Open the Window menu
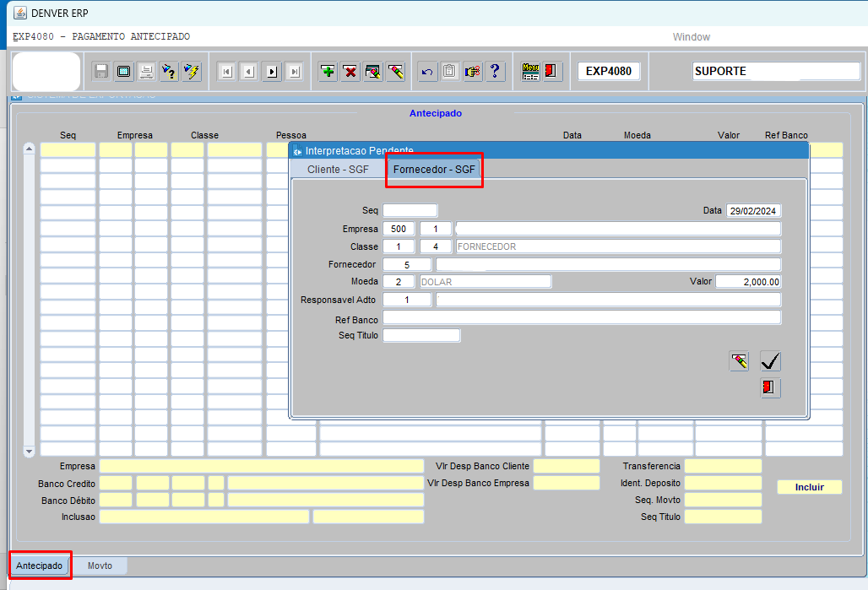The width and height of the screenshot is (868, 590). tap(692, 37)
